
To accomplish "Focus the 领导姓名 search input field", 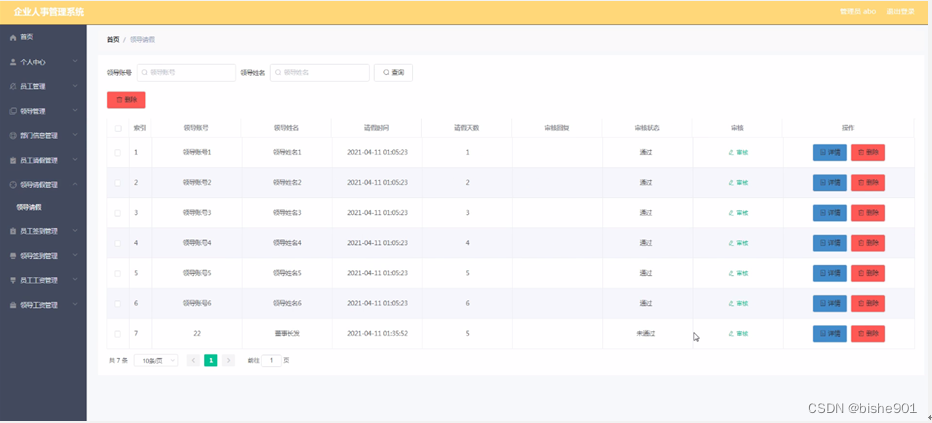I will (x=319, y=72).
